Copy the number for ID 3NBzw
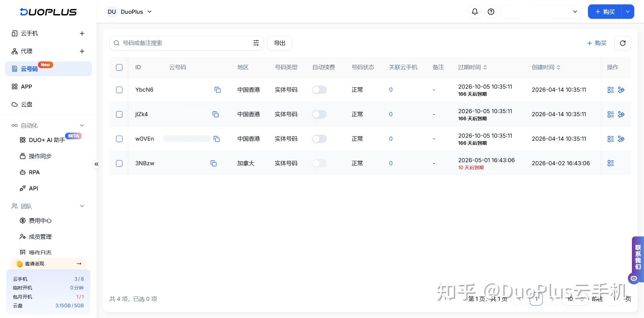 (213, 163)
